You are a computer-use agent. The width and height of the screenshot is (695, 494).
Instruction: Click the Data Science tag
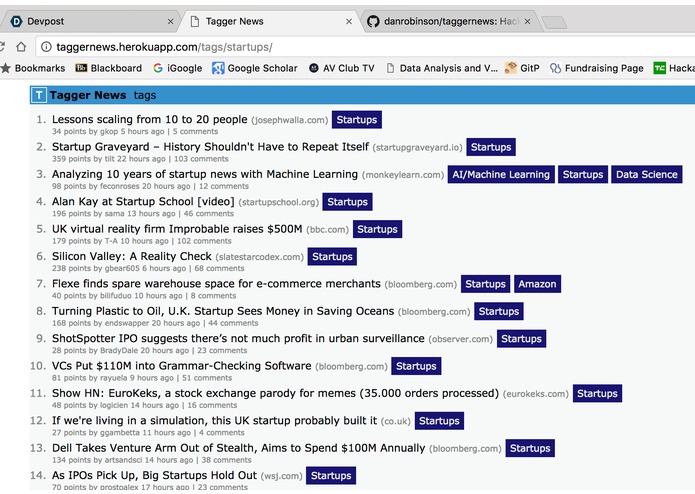point(647,175)
